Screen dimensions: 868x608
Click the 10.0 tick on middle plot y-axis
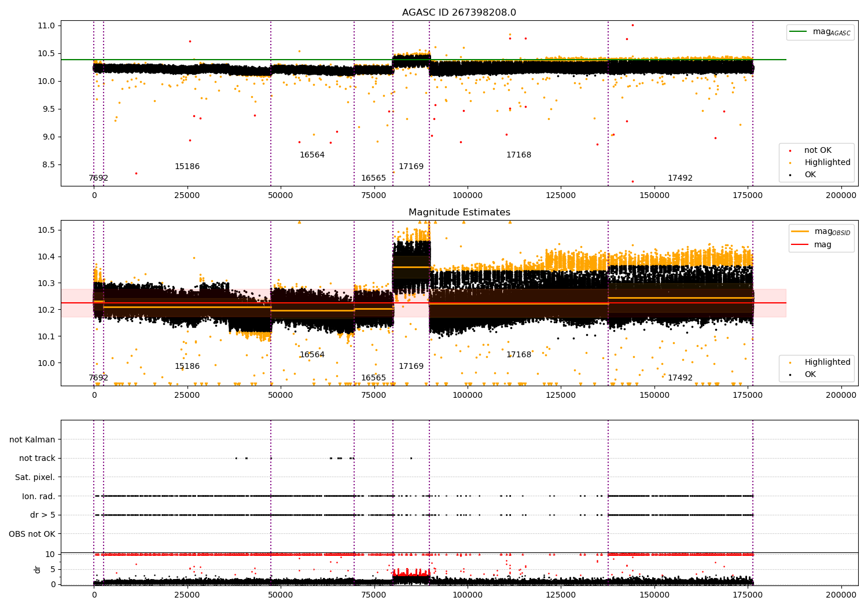click(46, 363)
